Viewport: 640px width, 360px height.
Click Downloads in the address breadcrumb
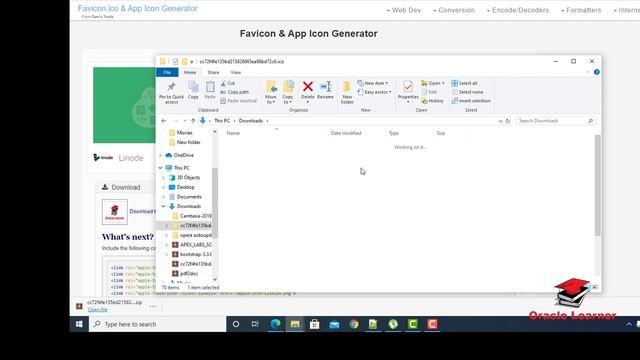pyautogui.click(x=251, y=121)
